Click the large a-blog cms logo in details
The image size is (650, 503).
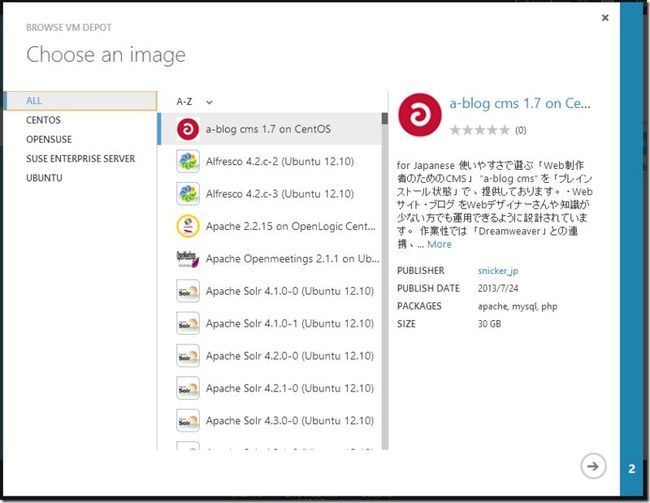[x=420, y=114]
